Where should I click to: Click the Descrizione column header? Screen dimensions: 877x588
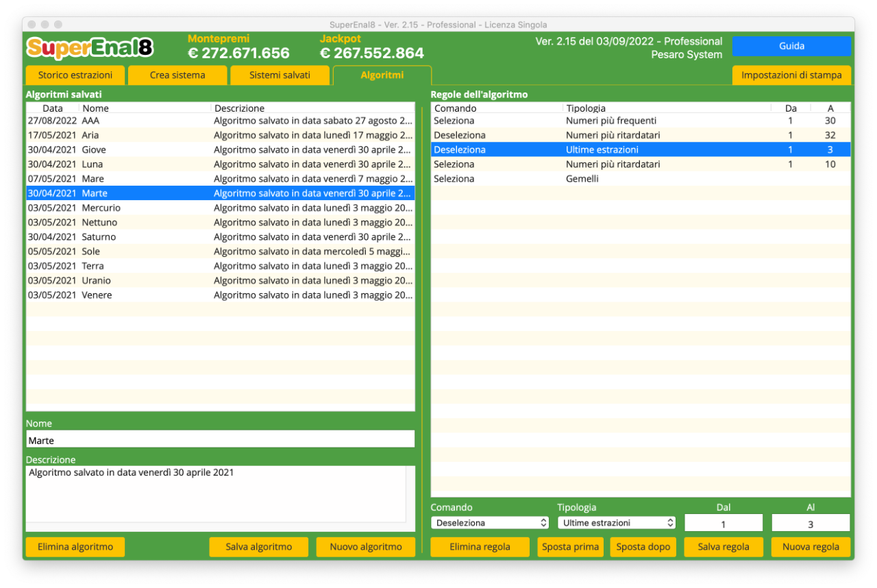point(313,108)
